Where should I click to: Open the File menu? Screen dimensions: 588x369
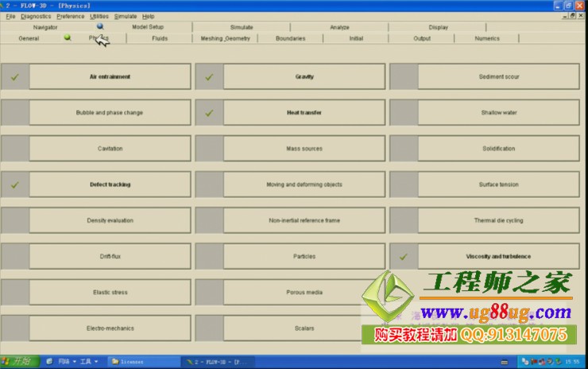10,16
